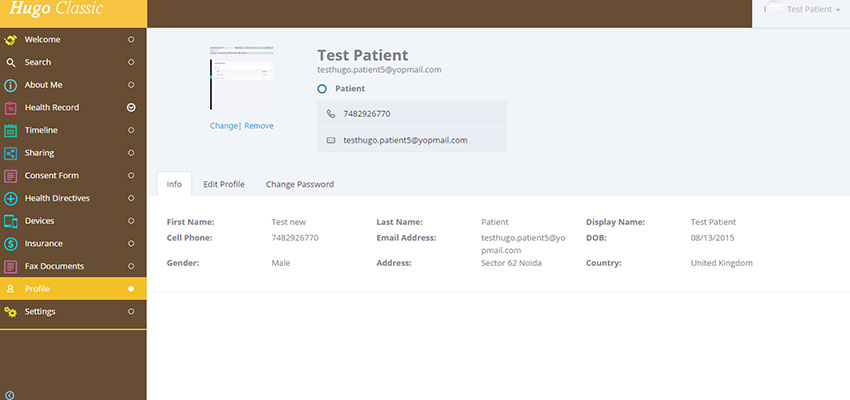850x400 pixels.
Task: Click the envelope icon beside email
Action: 331,140
